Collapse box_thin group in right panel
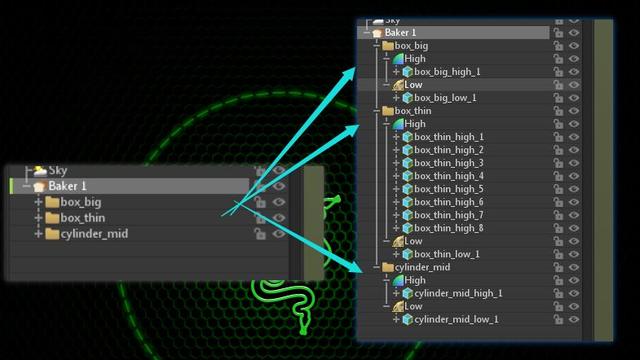 [377, 111]
